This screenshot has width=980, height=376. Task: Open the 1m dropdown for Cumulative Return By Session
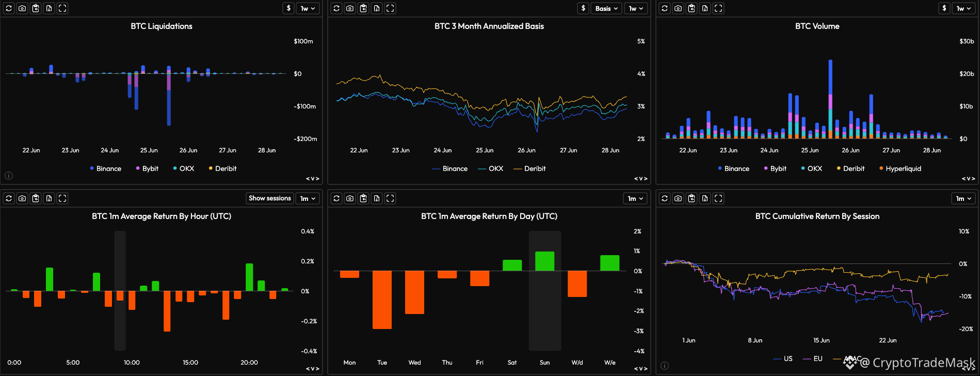963,198
